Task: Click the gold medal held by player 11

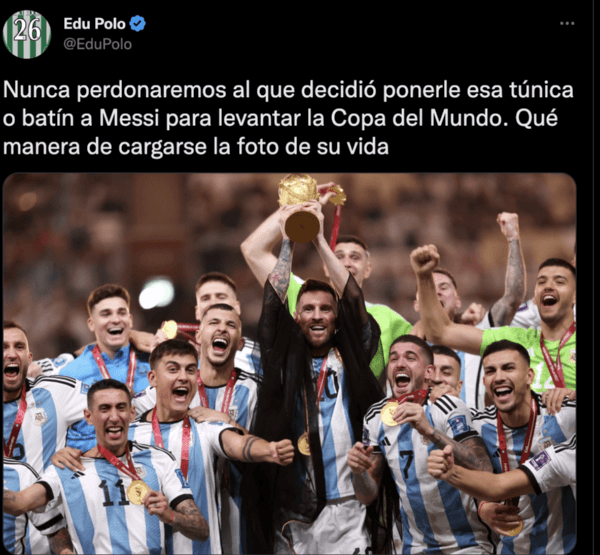Action: coord(138,492)
